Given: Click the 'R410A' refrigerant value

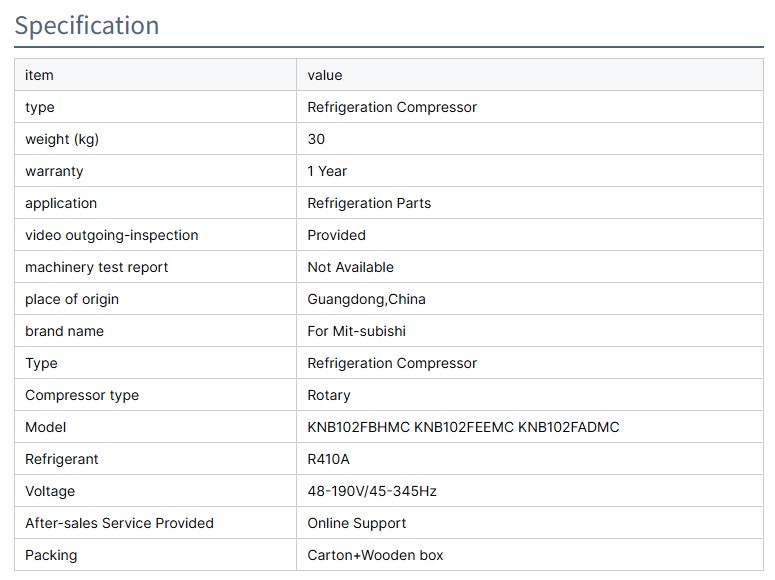Looking at the screenshot, I should click(329, 459).
